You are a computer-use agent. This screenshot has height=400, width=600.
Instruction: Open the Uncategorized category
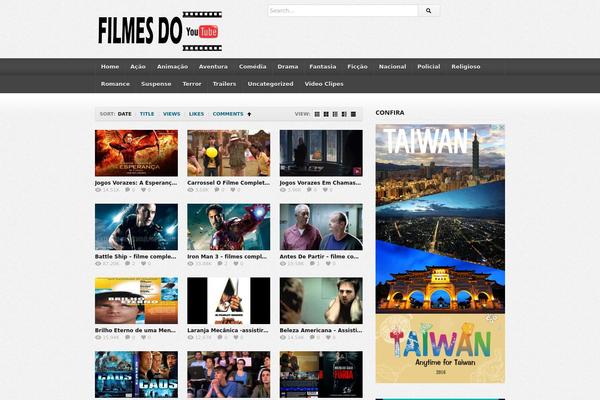point(270,84)
